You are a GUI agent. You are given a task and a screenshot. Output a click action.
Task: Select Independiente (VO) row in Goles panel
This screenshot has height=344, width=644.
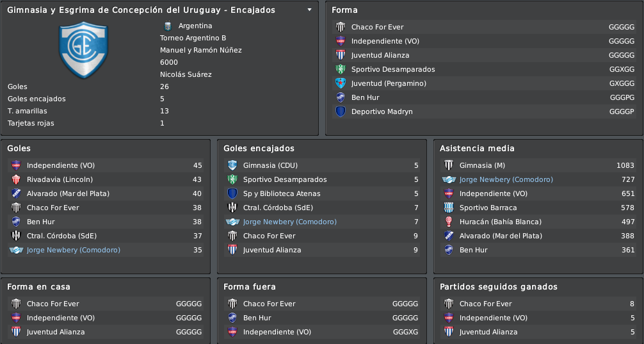[x=106, y=166]
